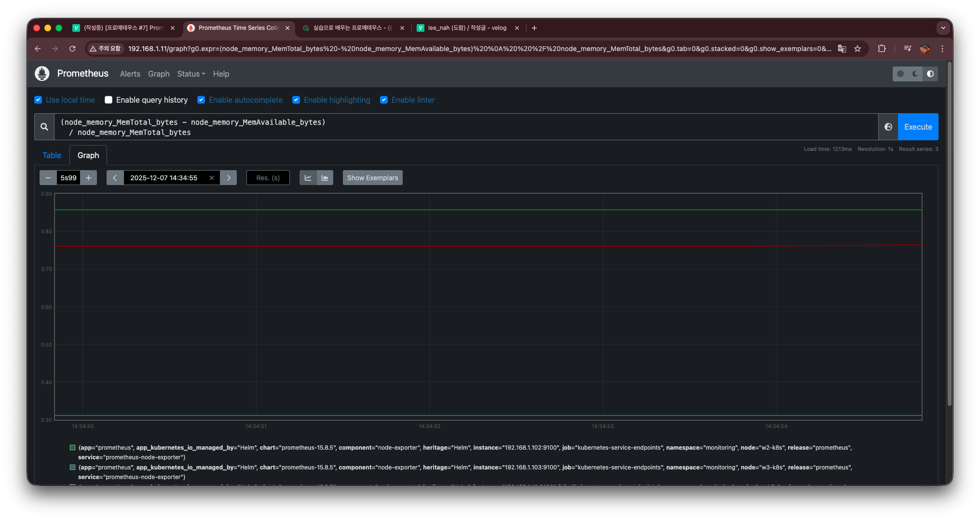Clear the end time with X icon
Screen dimensions: 980x521
click(x=211, y=178)
